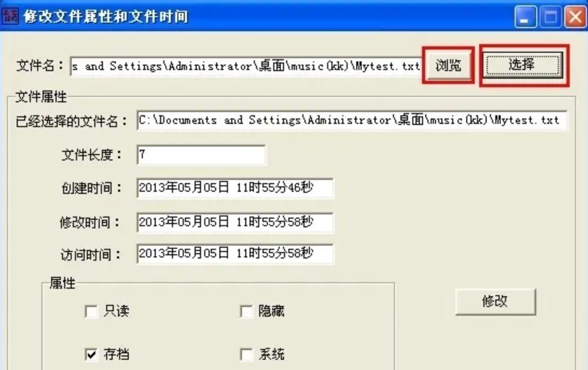Minimize the window
Image resolution: width=588 pixels, height=370 pixels.
pos(525,17)
